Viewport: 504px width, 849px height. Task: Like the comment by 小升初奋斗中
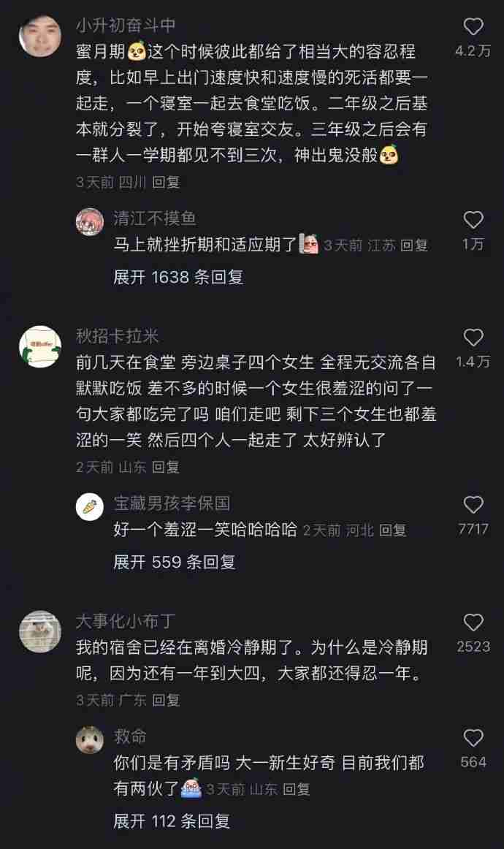point(473,26)
